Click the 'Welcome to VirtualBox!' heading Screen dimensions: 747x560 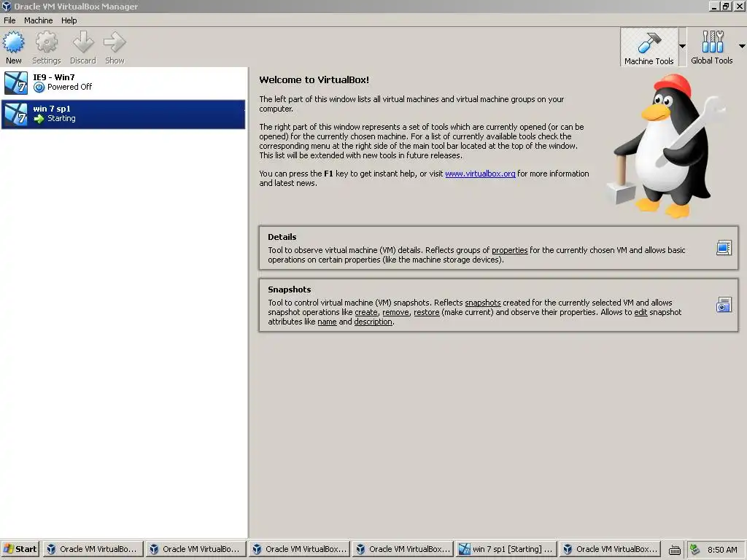[314, 80]
